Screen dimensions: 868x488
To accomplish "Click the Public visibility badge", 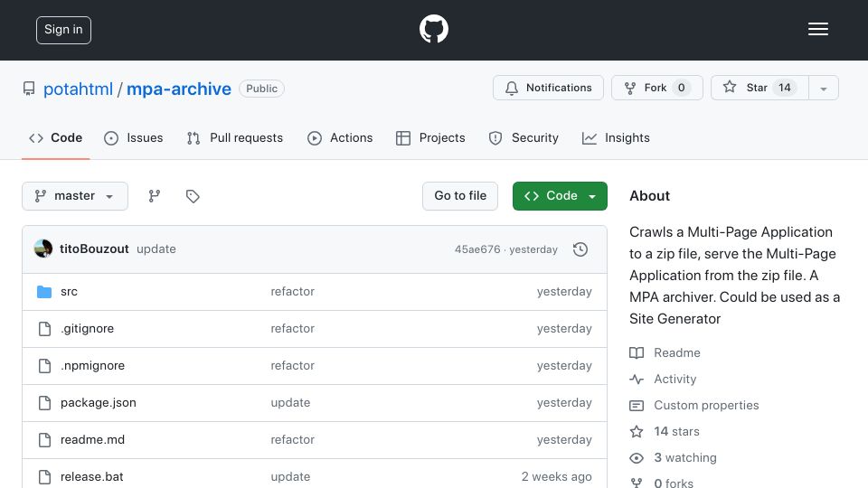I will 261,89.
